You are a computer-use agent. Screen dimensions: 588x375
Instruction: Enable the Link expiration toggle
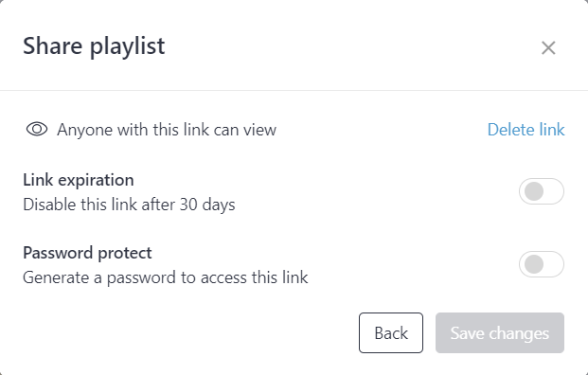pyautogui.click(x=542, y=191)
